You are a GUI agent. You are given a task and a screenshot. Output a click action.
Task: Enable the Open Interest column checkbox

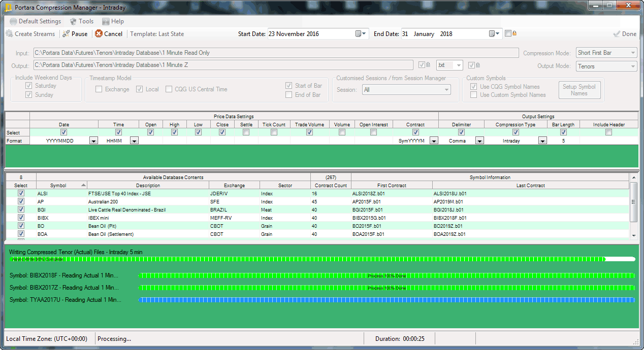coord(373,132)
